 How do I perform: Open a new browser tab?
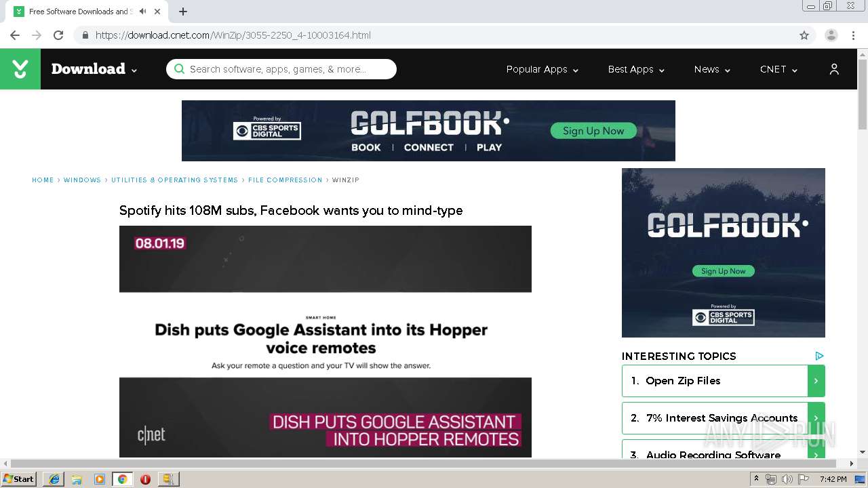coord(183,12)
